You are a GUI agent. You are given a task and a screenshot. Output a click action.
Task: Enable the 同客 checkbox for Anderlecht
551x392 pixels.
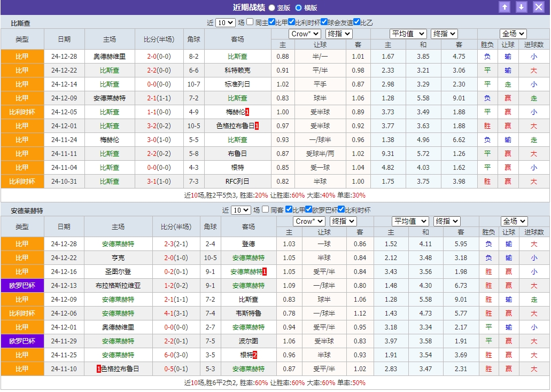[265, 209]
